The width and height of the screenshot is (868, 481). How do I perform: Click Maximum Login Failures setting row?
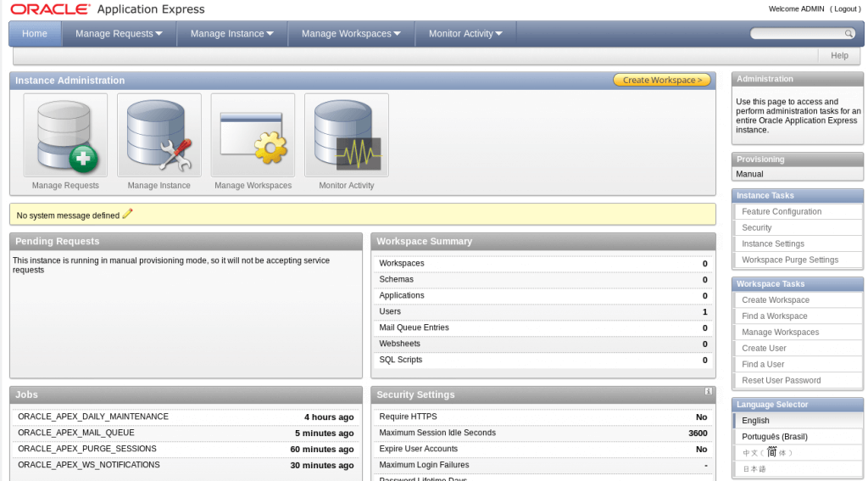[543, 465]
